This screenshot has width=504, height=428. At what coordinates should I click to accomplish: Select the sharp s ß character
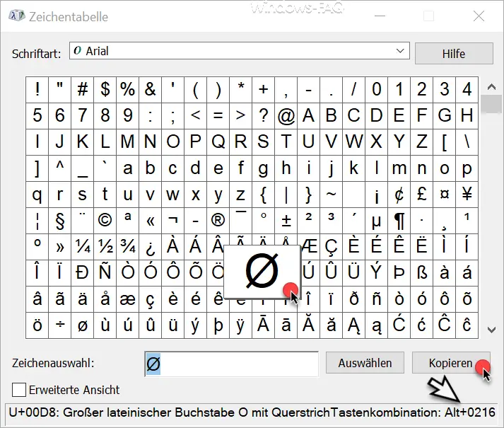pos(422,273)
